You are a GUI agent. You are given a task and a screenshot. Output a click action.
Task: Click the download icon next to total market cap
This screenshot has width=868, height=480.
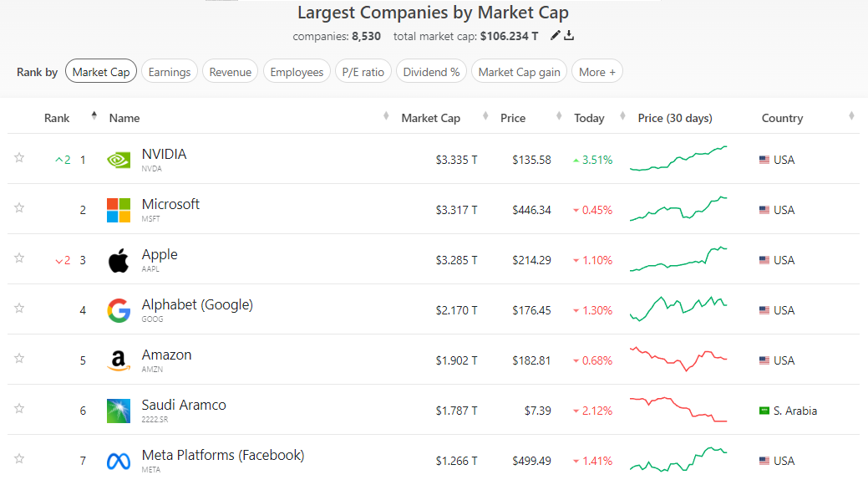(x=569, y=36)
